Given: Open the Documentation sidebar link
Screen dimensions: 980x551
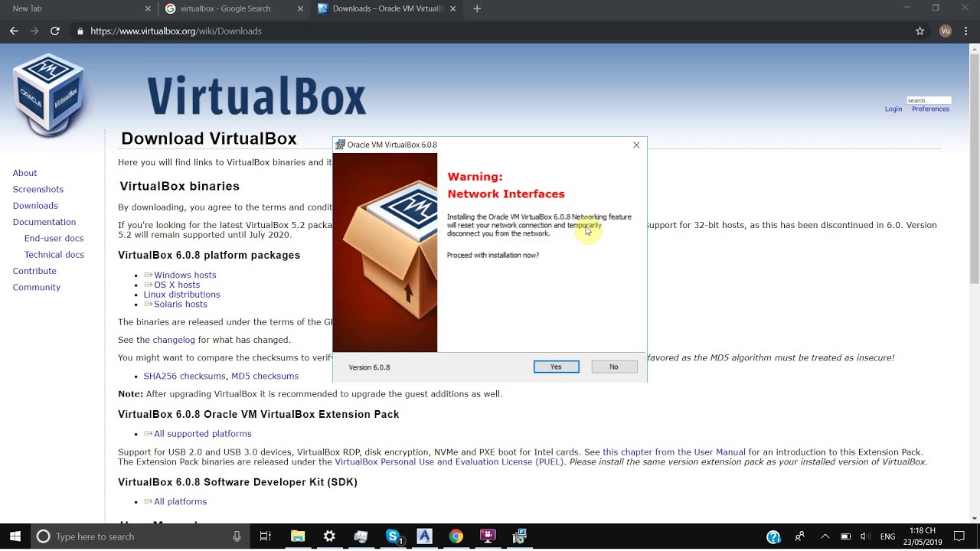Looking at the screenshot, I should click(x=44, y=222).
